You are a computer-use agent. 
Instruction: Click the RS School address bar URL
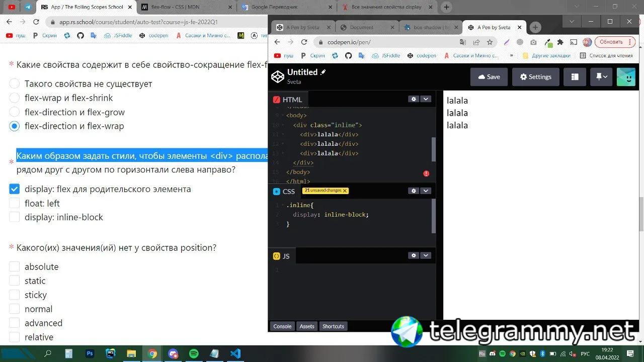tap(138, 22)
